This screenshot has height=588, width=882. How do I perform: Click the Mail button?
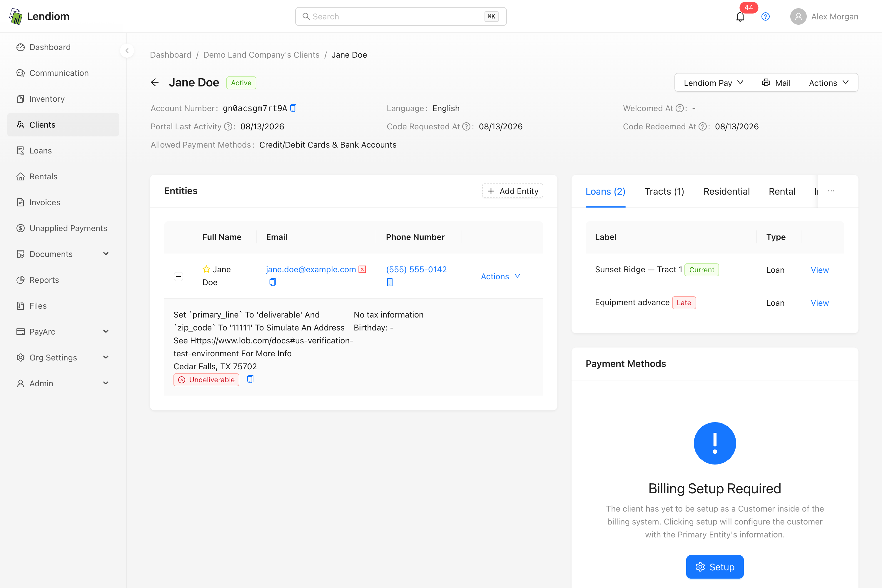coord(776,83)
